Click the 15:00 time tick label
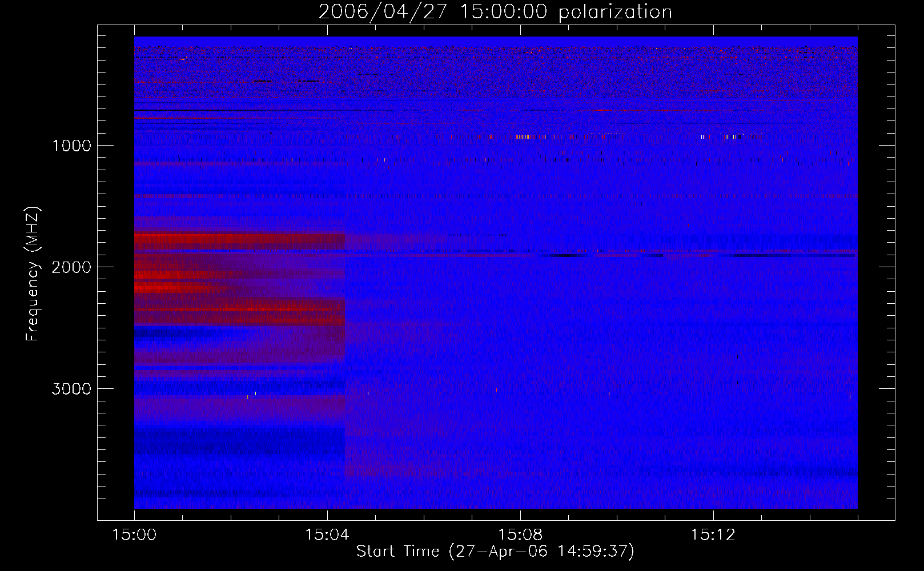Screen dimensions: 924x571 click(x=134, y=534)
